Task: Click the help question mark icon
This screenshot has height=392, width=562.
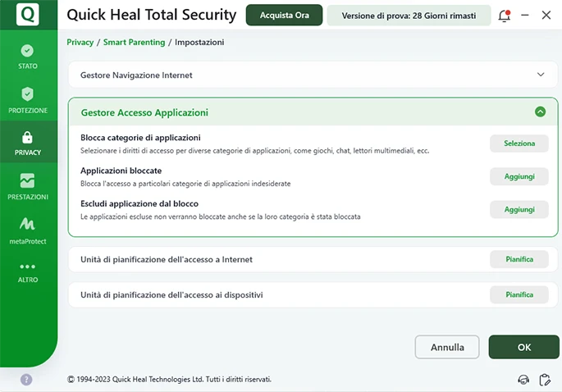Action: pos(26,380)
